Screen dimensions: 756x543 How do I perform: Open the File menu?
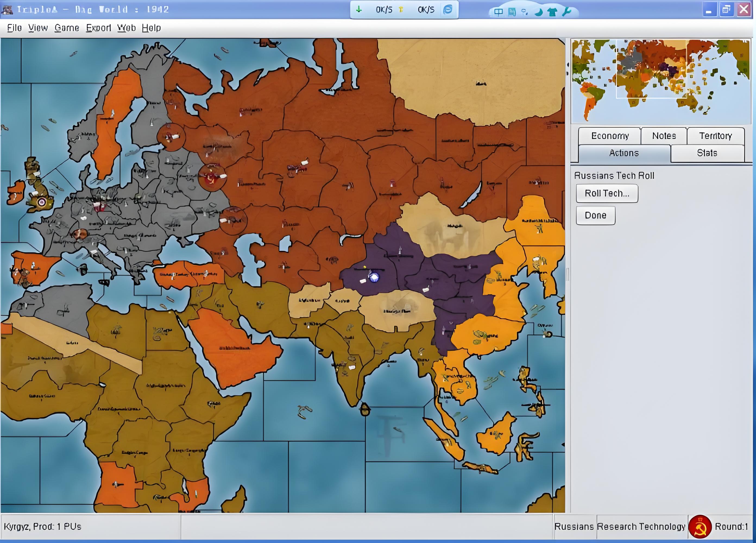[15, 28]
